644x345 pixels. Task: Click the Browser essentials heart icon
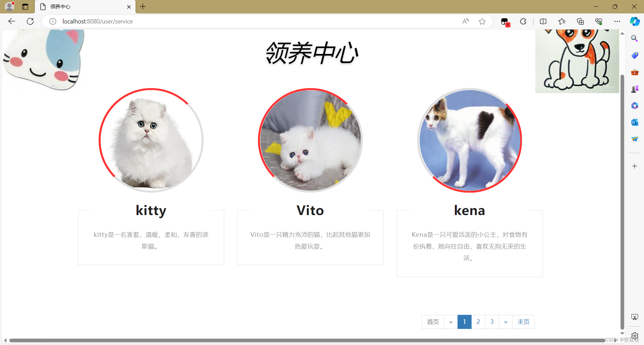pos(599,21)
